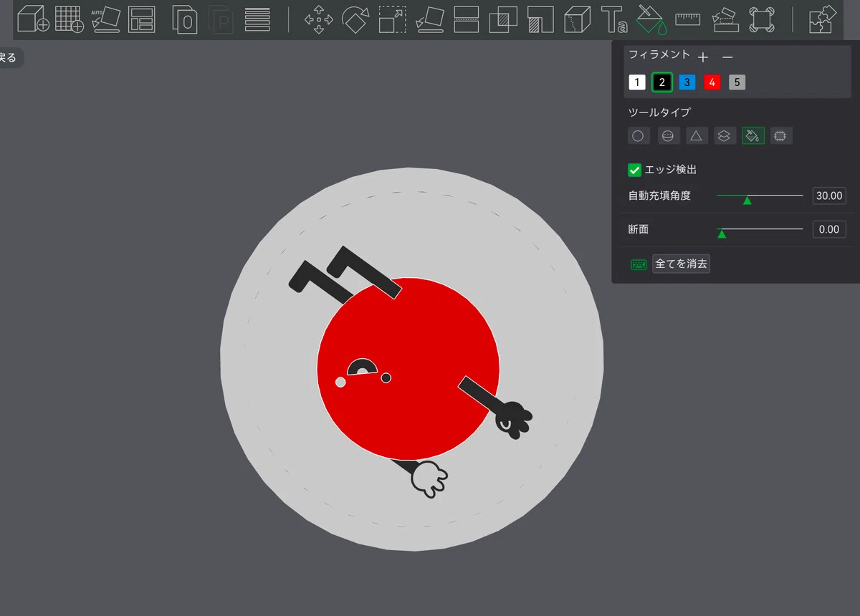Select the Rotate tool
Image resolution: width=860 pixels, height=616 pixels.
pos(355,19)
